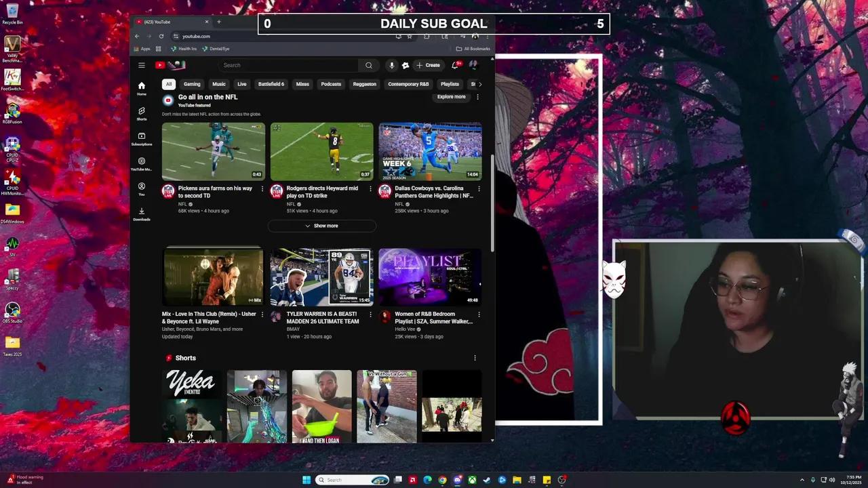This screenshot has width=868, height=488.
Task: Open more options for Pickens aura farms video
Action: coord(262,188)
